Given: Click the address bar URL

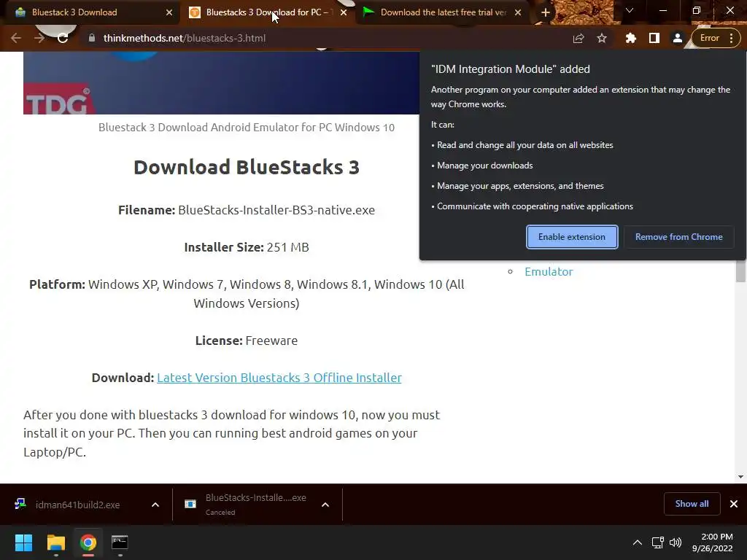Looking at the screenshot, I should tap(185, 38).
